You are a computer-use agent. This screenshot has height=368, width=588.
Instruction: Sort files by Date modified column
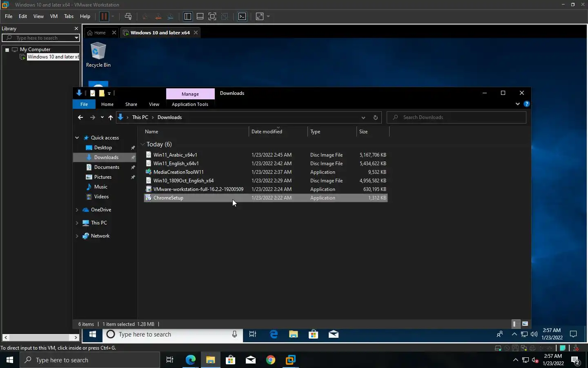[278, 132]
